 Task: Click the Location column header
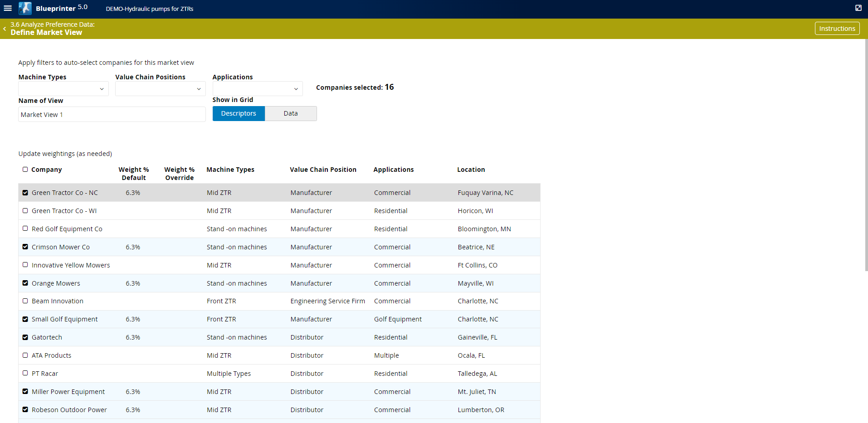coord(471,170)
